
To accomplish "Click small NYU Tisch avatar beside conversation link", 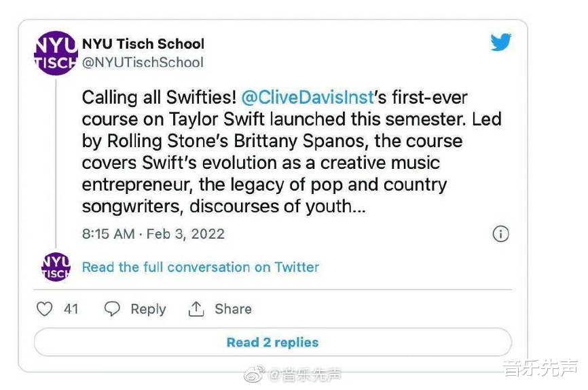I will [x=56, y=267].
